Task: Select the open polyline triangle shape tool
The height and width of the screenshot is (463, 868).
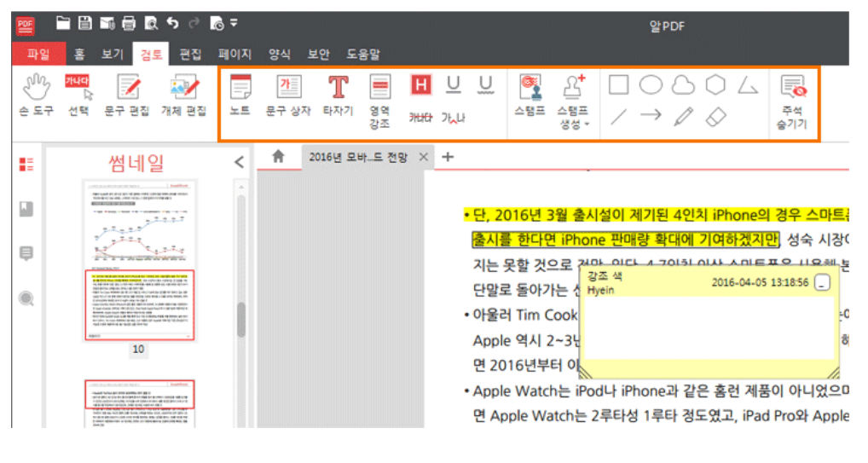Action: click(x=748, y=85)
